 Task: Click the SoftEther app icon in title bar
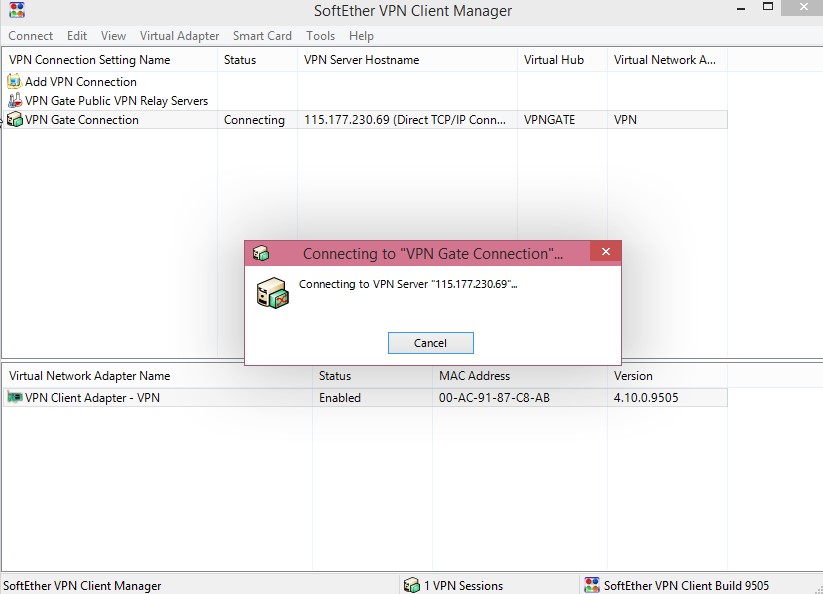[17, 9]
